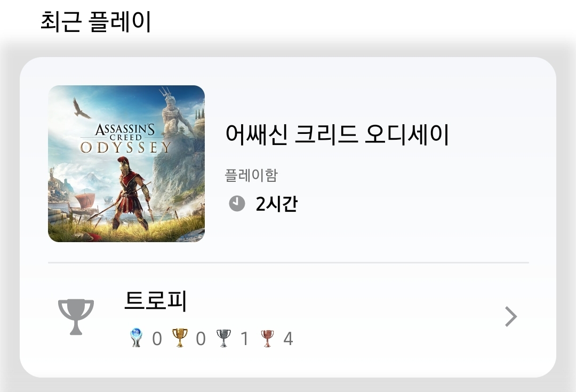Screen dimensions: 576x392
Task: Open the Assassin's Creed Odyssey cover thumbnail
Action: click(x=126, y=164)
